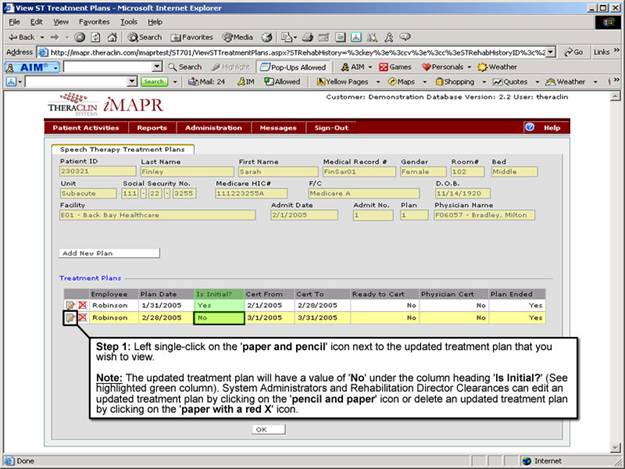Toggle Pop-Ups Allowed setting
This screenshot has height=469, width=625.
click(293, 67)
